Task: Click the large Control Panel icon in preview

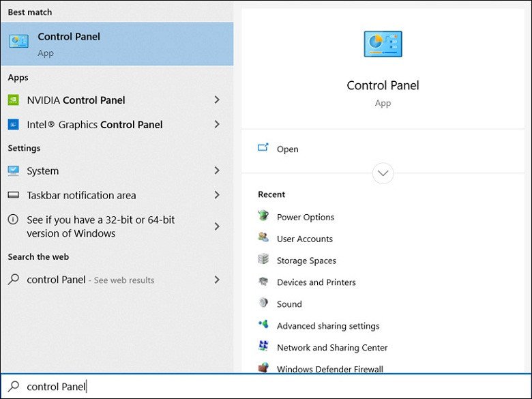Action: [383, 44]
